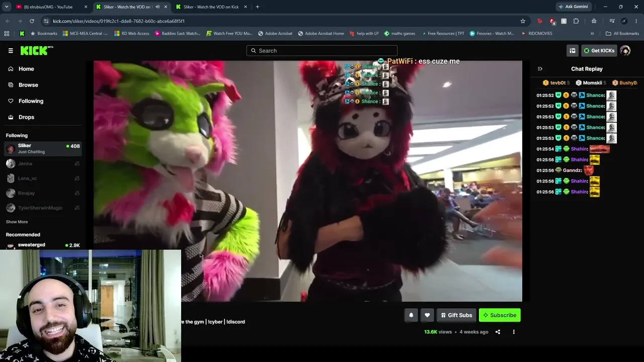Image resolution: width=644 pixels, height=362 pixels.
Task: Open the tab search dropdown
Action: [7, 7]
